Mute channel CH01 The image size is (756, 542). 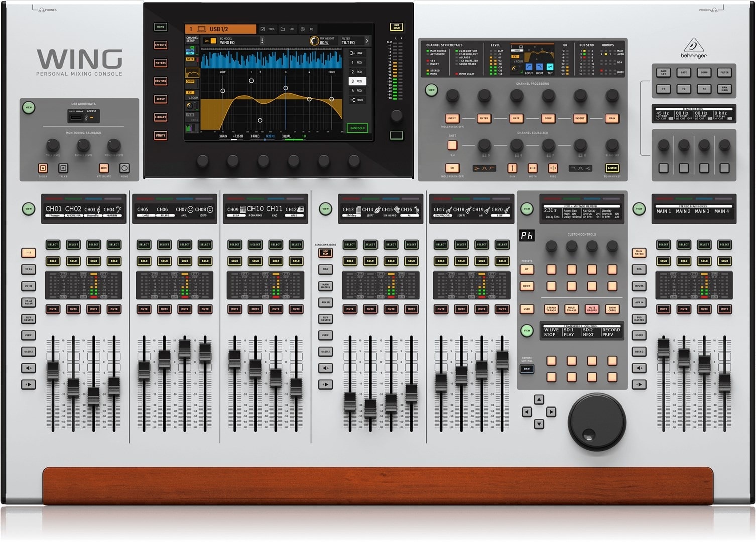(x=53, y=309)
